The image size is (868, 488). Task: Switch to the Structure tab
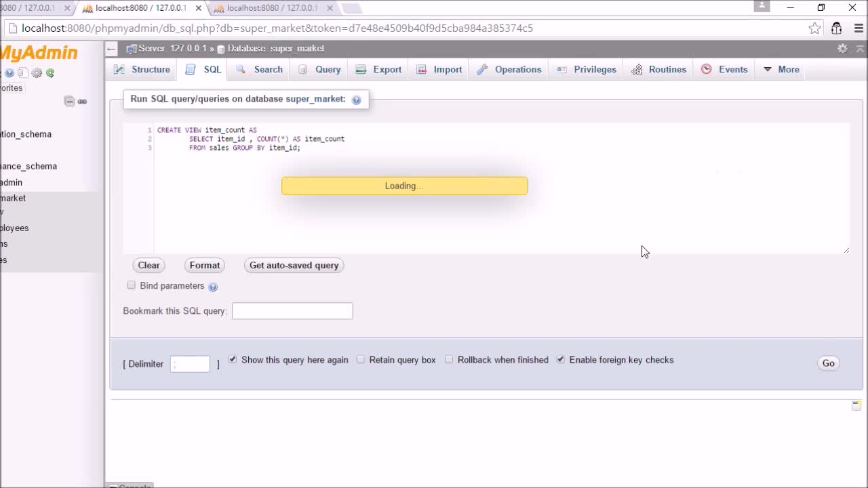coord(142,69)
